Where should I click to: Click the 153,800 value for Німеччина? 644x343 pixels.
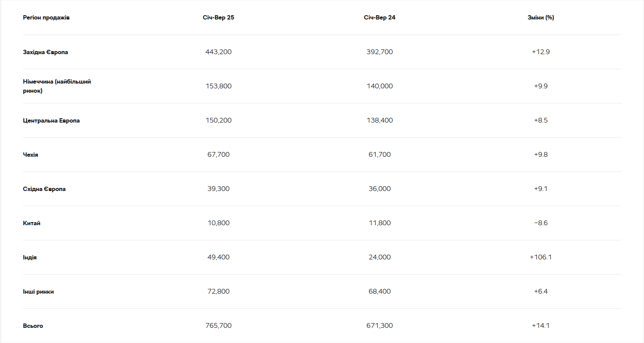coord(219,86)
